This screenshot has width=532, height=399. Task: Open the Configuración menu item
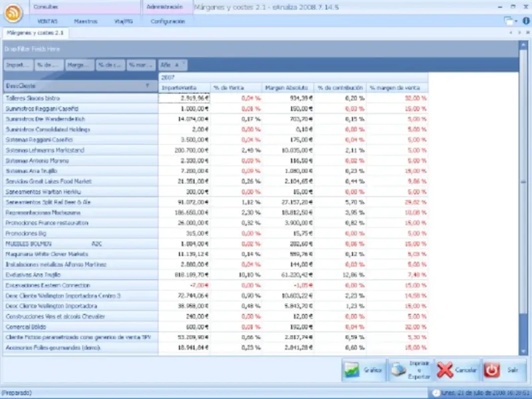click(x=168, y=21)
